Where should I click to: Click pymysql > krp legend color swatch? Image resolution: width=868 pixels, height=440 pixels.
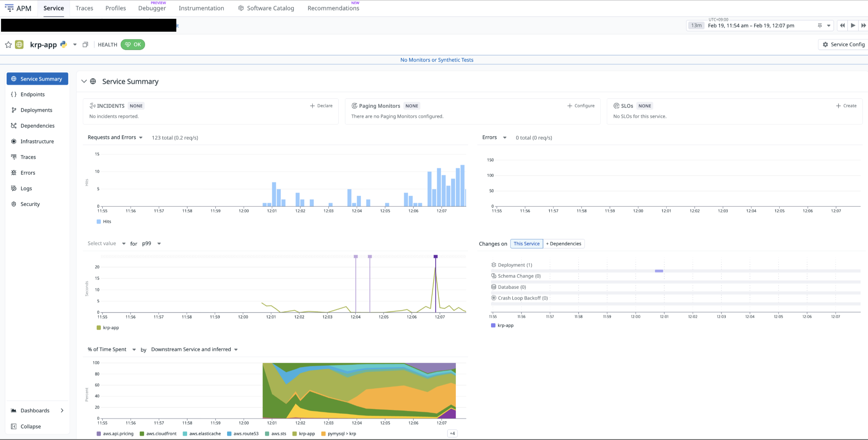click(x=323, y=434)
